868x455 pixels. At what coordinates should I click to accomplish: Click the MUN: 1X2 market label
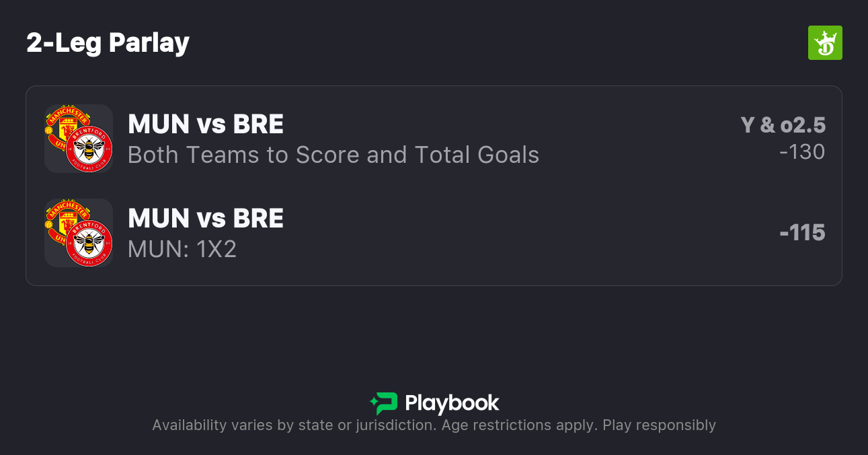point(182,249)
